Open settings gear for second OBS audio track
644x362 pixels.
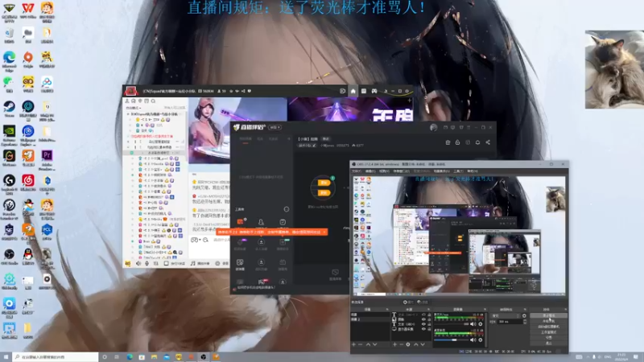coord(480,339)
